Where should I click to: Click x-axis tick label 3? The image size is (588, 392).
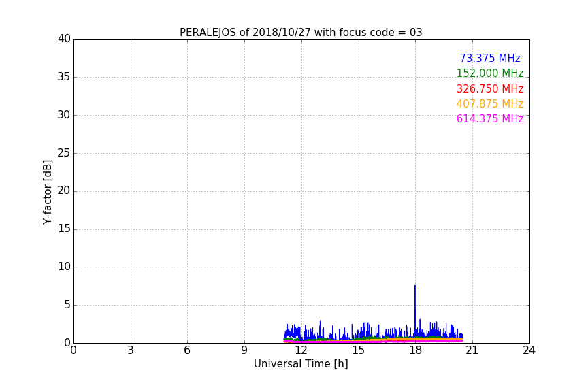point(131,350)
